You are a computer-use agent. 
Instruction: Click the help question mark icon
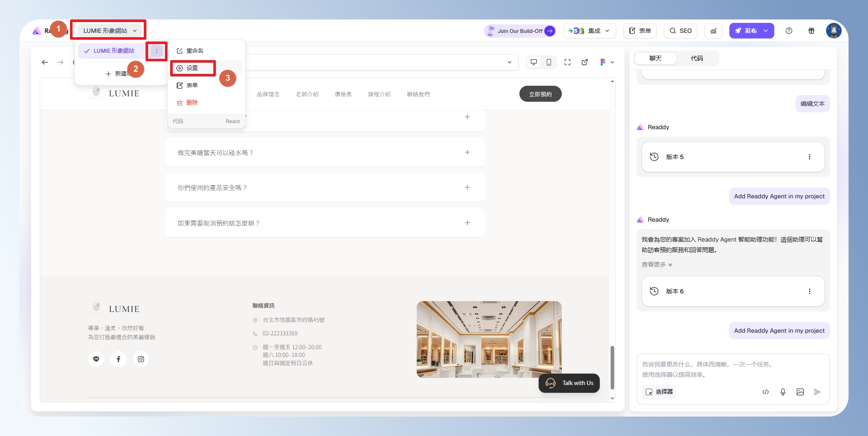point(789,31)
